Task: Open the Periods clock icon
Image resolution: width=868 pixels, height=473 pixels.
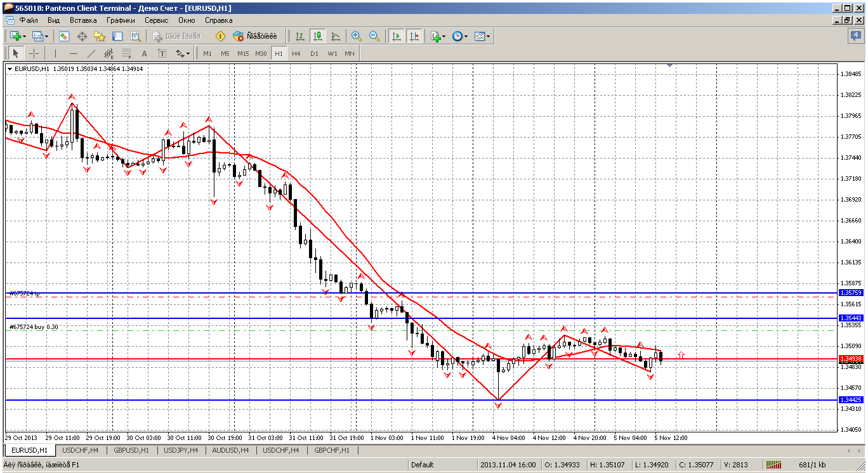Action: 457,37
